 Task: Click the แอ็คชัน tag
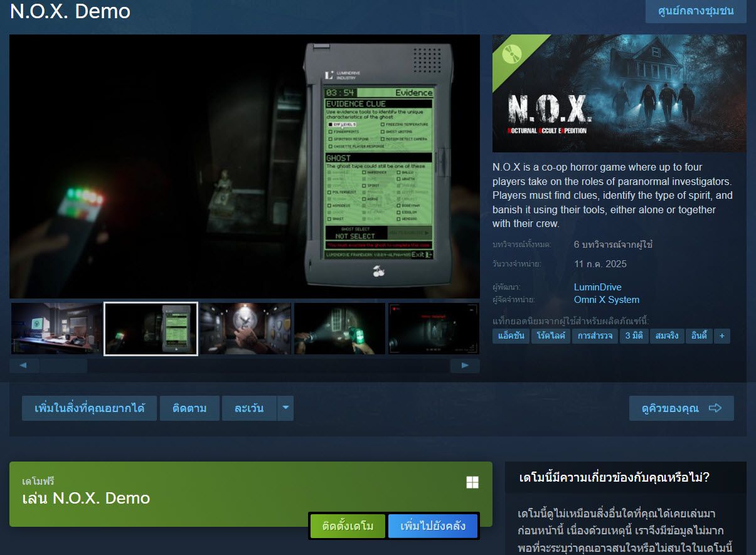coord(511,336)
